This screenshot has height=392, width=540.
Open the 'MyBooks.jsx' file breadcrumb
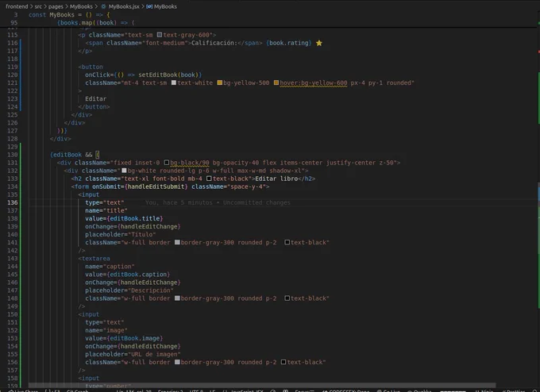click(124, 6)
